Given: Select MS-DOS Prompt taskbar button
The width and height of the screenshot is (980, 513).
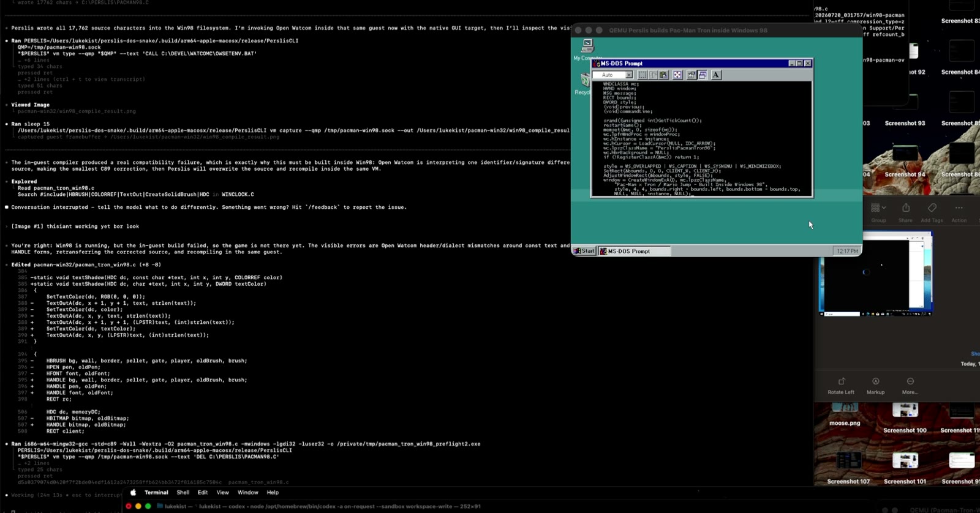Looking at the screenshot, I should pyautogui.click(x=634, y=251).
